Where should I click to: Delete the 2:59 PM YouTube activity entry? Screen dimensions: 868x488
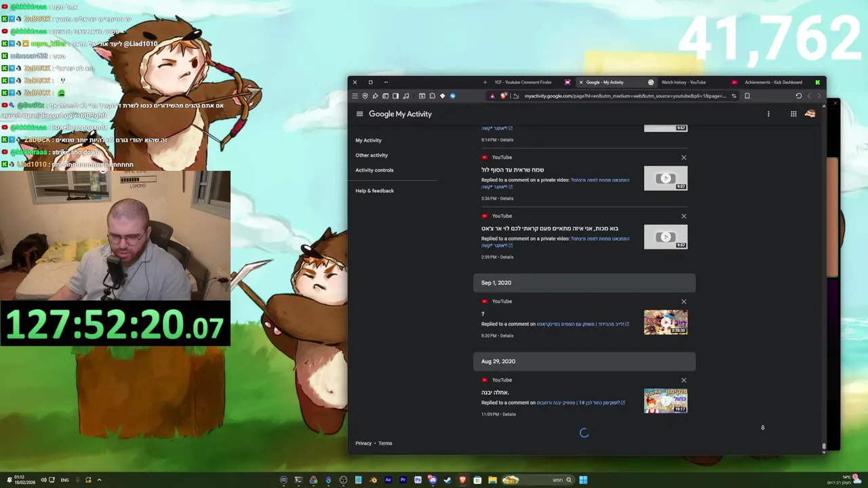[x=684, y=216]
